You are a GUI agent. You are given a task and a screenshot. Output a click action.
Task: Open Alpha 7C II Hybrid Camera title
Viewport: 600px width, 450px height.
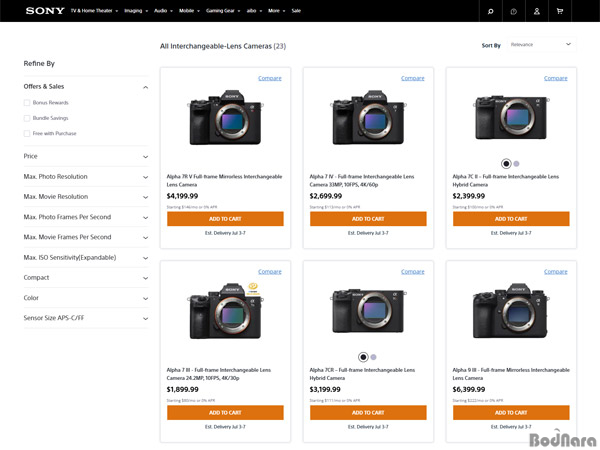[506, 181]
